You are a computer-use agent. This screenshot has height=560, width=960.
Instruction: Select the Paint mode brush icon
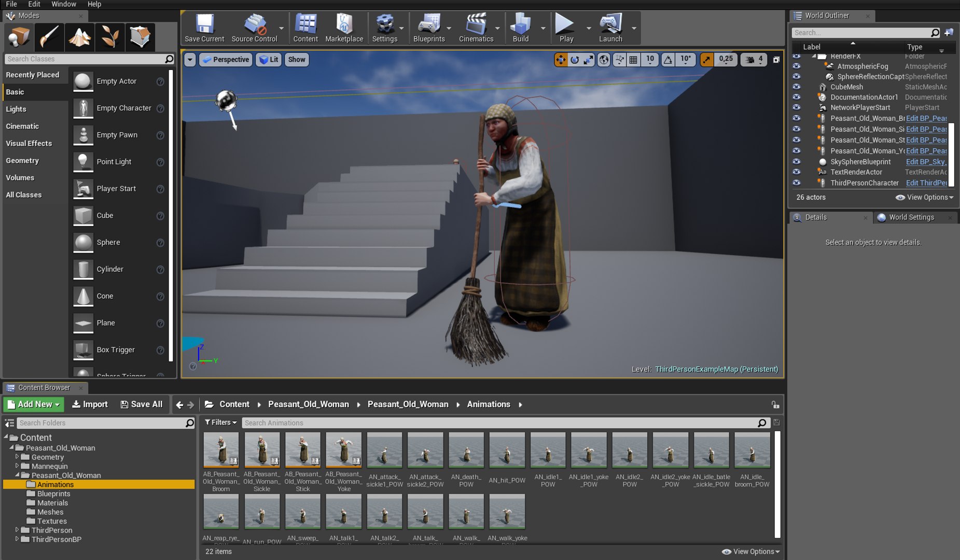pos(49,37)
